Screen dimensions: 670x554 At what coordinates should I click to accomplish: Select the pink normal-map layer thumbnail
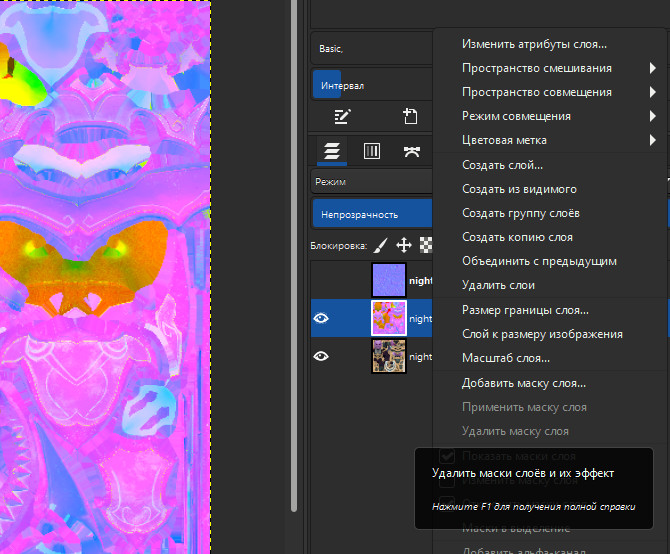(389, 318)
